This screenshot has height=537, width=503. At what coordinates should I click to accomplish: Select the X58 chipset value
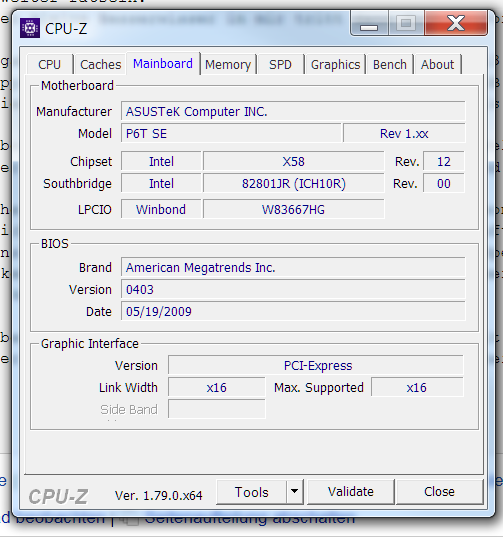coord(293,161)
